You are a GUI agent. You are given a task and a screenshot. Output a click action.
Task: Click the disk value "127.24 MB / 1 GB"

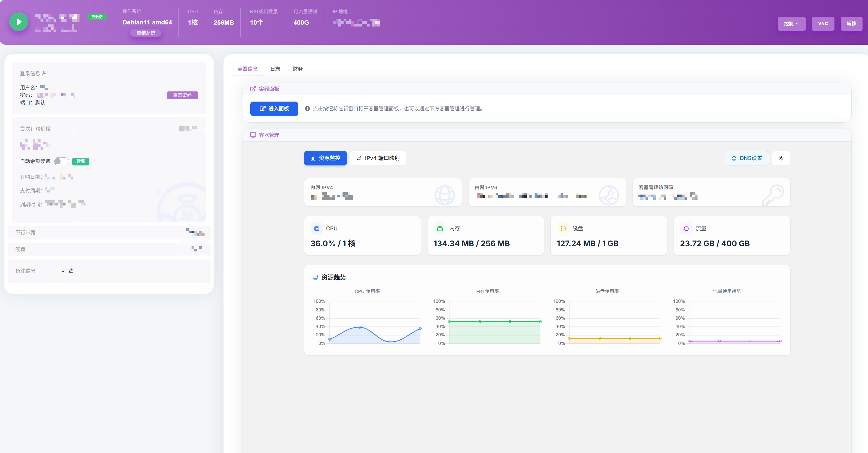(x=587, y=243)
